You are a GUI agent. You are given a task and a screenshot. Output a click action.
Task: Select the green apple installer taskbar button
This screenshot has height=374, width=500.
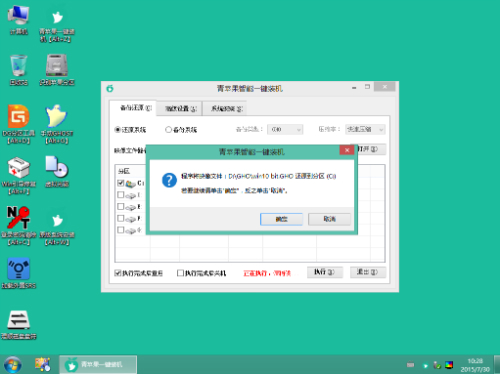click(98, 365)
